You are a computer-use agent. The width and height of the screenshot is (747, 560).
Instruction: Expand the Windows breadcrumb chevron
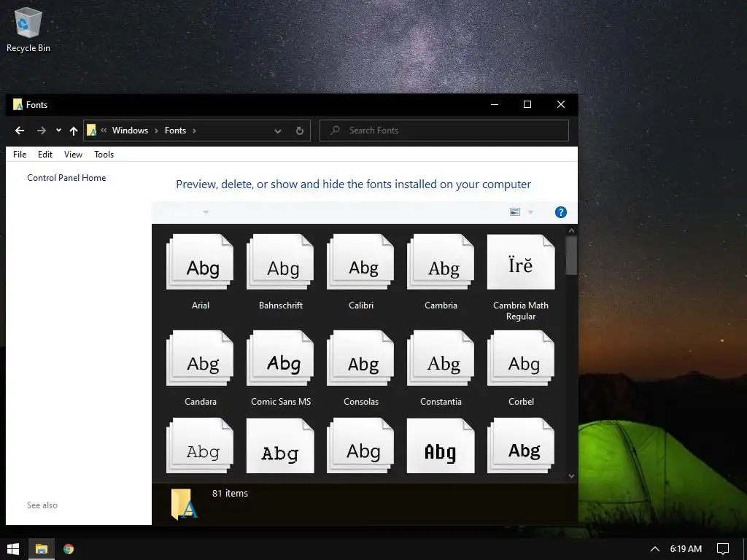pos(156,131)
